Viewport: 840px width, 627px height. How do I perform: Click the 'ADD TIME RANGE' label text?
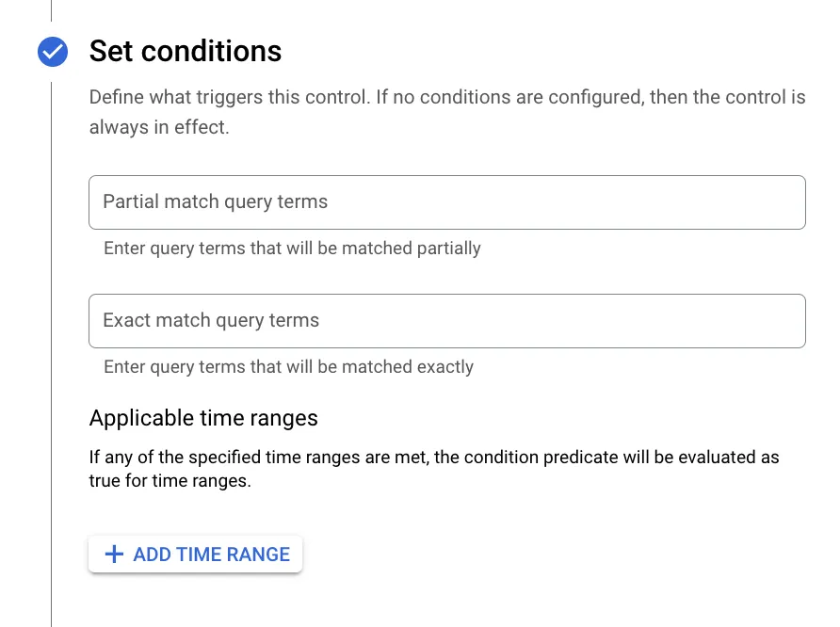point(211,555)
